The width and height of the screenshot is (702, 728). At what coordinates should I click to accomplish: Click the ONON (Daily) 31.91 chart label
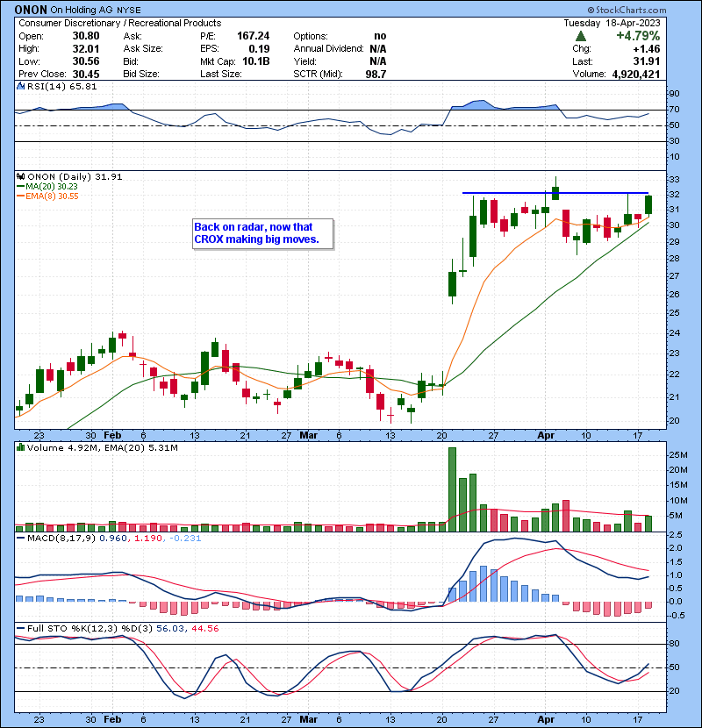coord(75,177)
